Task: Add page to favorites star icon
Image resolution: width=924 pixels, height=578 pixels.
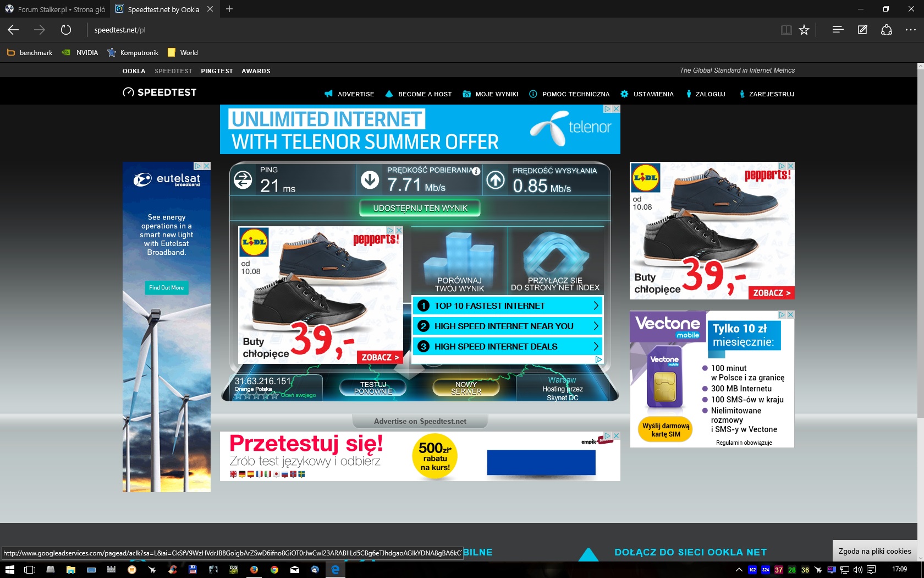Action: pyautogui.click(x=804, y=30)
